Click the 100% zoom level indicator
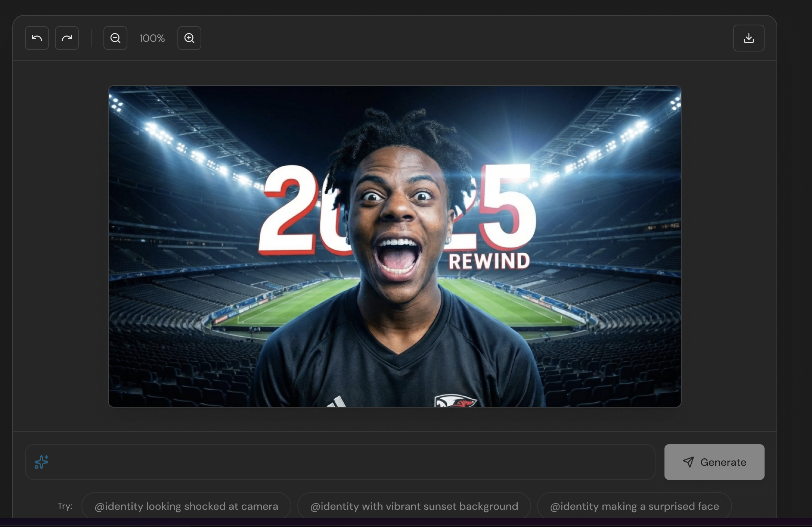The height and width of the screenshot is (527, 812). click(x=152, y=38)
